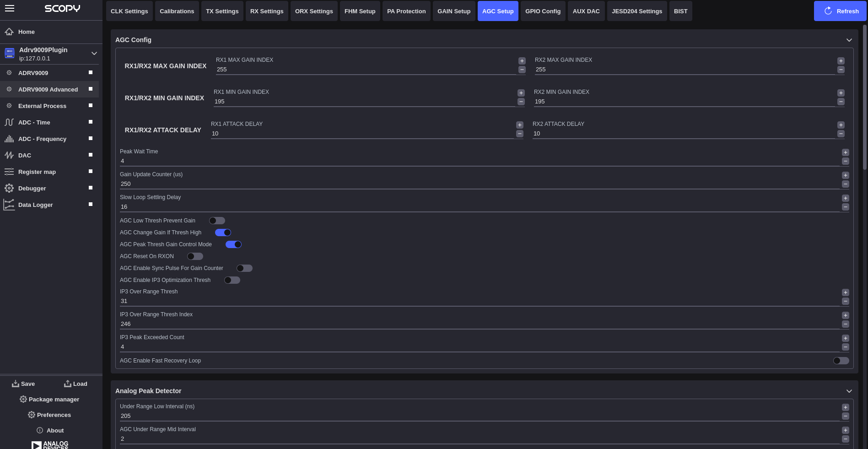Click the Under Range Low Interval field
The width and height of the screenshot is (868, 449).
(480, 416)
